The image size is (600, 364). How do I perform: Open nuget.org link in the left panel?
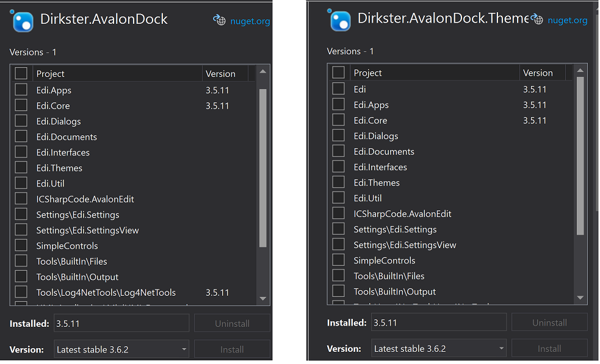point(250,21)
